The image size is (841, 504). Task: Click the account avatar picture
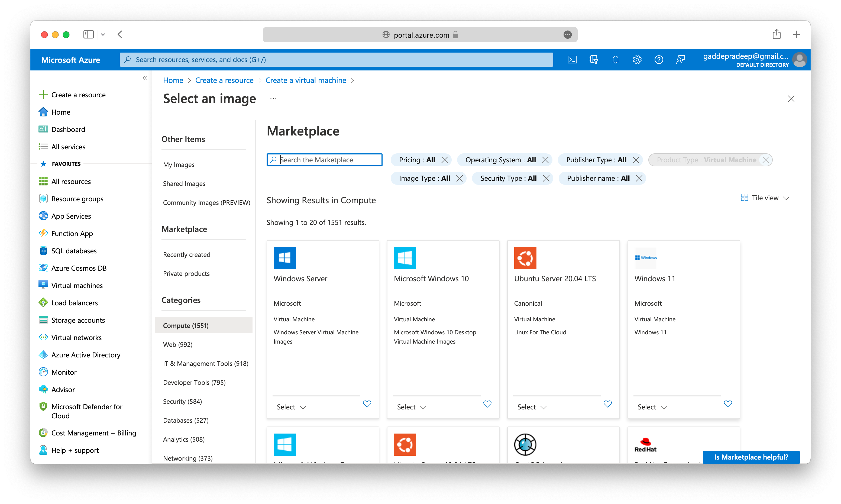coord(800,60)
